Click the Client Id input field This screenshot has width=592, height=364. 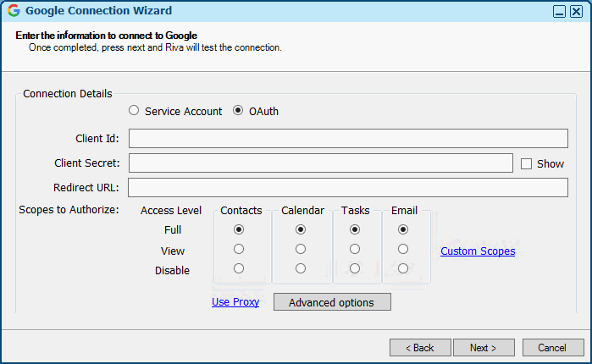(x=348, y=139)
